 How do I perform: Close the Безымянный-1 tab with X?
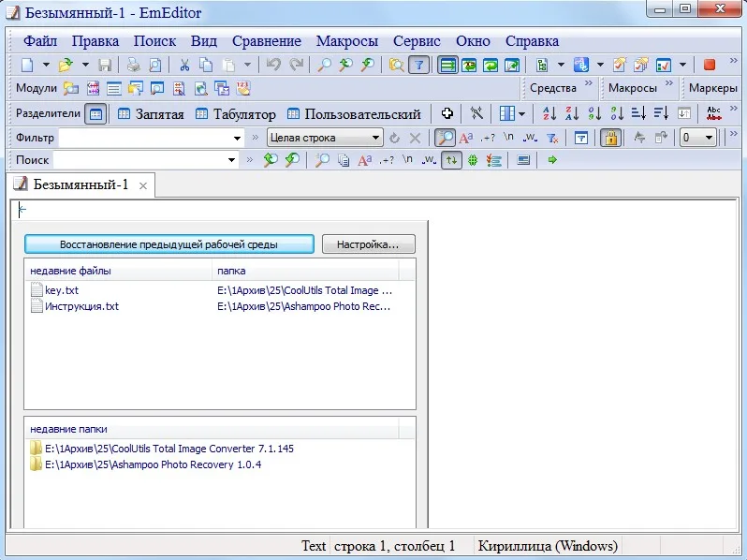(143, 185)
